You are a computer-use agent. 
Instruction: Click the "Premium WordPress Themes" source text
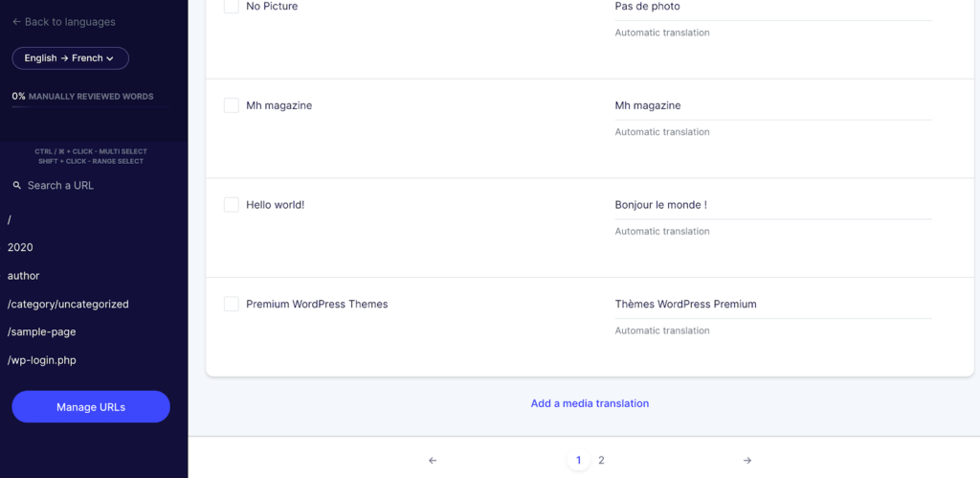pos(317,304)
